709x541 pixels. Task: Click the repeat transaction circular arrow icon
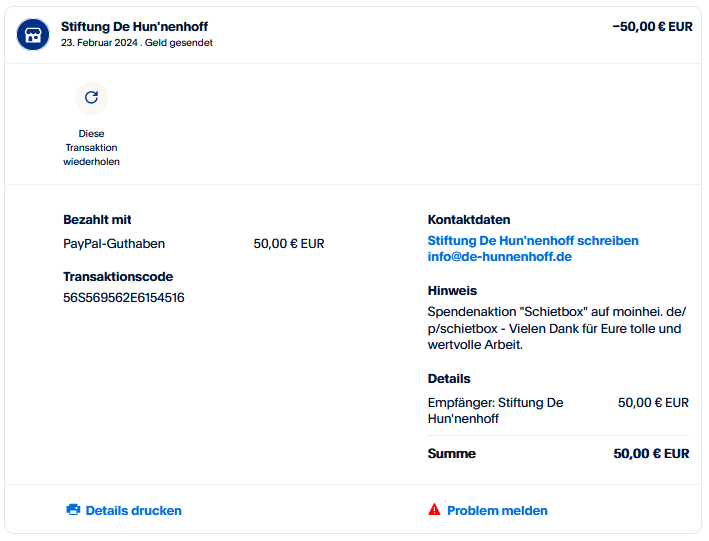coord(91,98)
